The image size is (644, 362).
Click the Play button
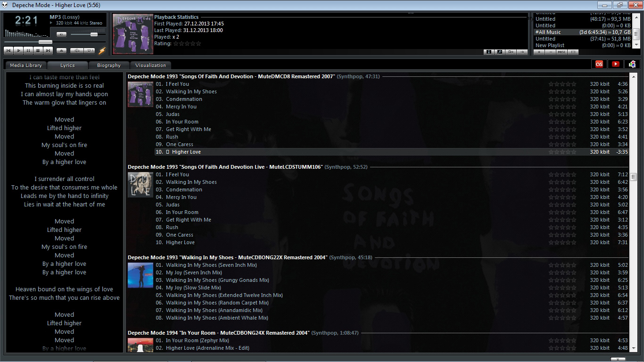pos(18,50)
